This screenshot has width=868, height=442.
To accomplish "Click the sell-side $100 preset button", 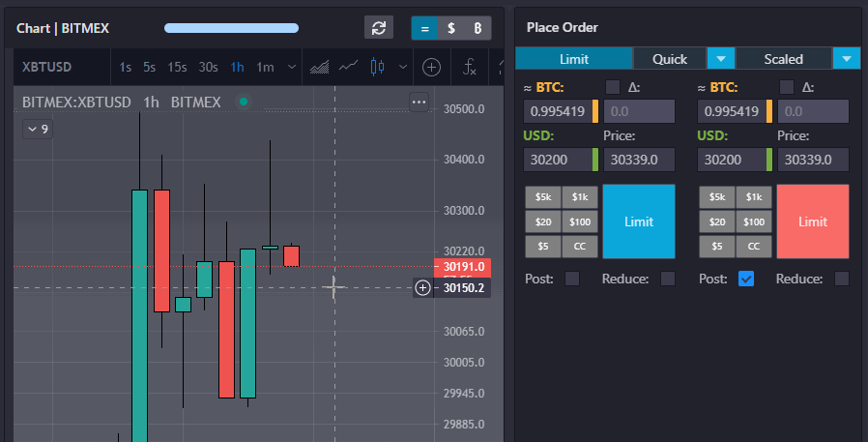I will pyautogui.click(x=754, y=221).
